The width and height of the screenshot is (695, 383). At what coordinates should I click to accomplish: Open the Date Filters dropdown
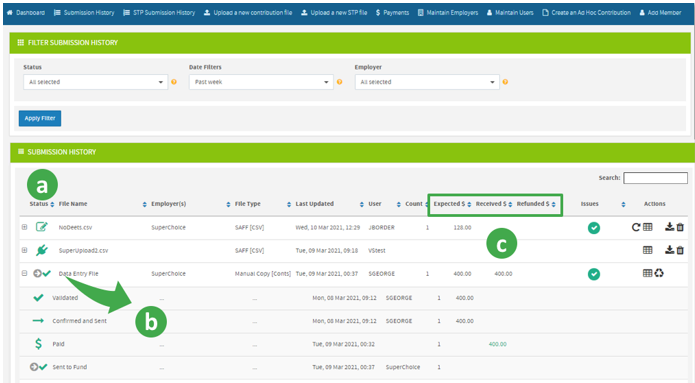point(261,82)
